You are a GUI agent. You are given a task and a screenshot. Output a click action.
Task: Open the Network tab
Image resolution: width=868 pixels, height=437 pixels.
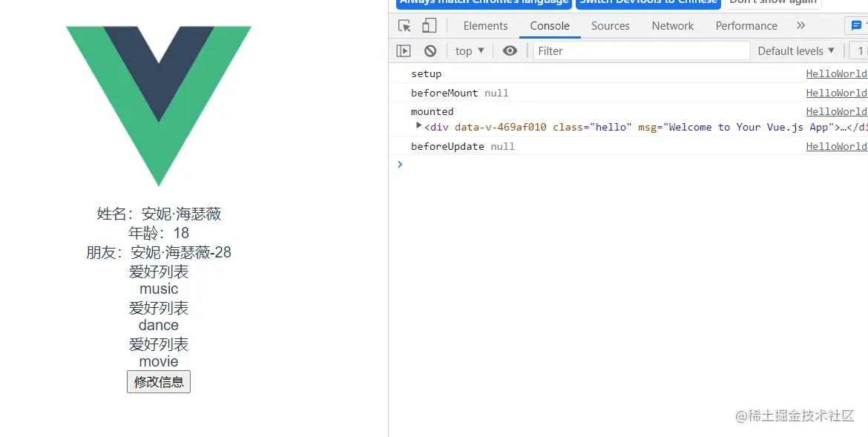673,26
